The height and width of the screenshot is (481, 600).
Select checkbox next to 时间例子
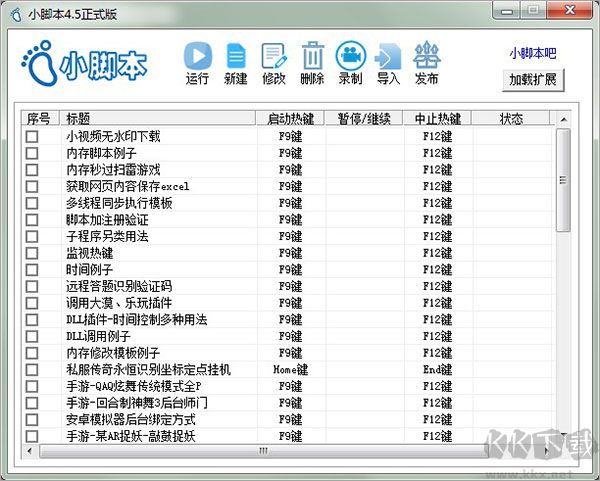pyautogui.click(x=32, y=270)
